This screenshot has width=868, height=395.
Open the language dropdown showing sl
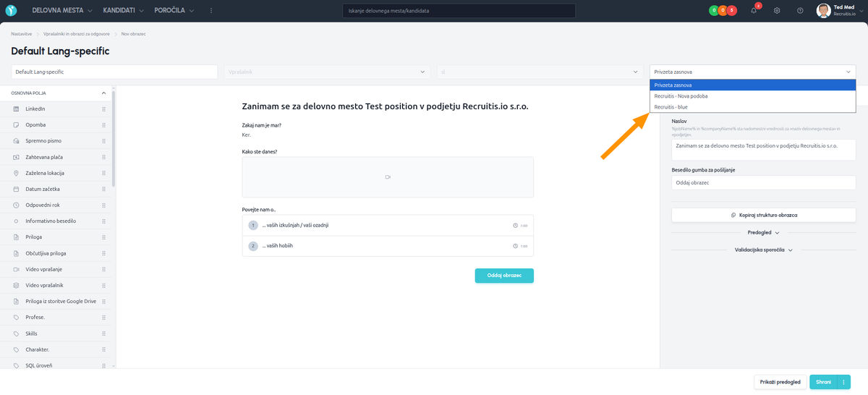tap(540, 72)
